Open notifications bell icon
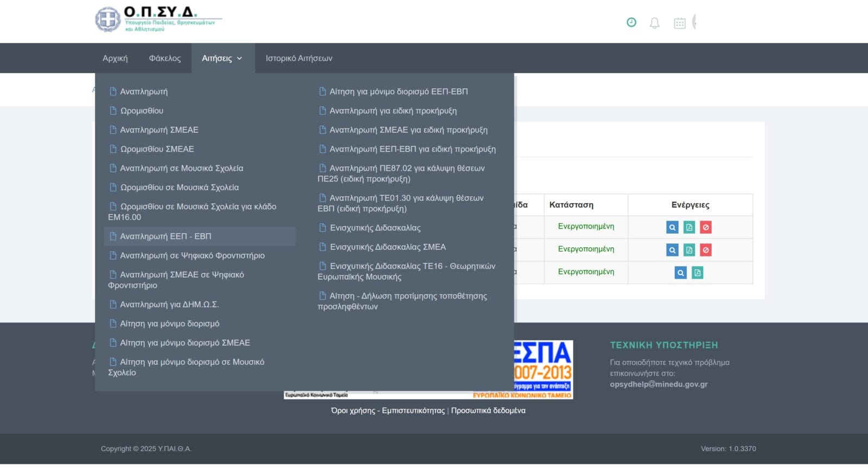This screenshot has width=868, height=470. [x=655, y=23]
